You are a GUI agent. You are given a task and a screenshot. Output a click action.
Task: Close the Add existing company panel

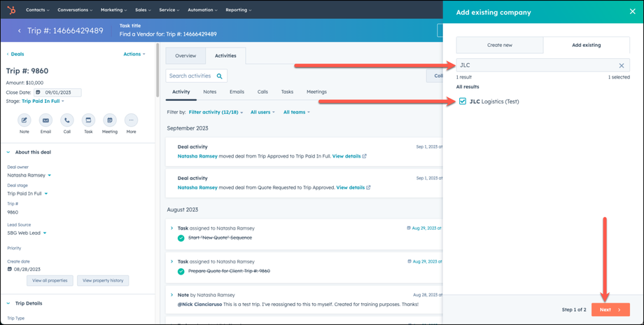click(633, 11)
